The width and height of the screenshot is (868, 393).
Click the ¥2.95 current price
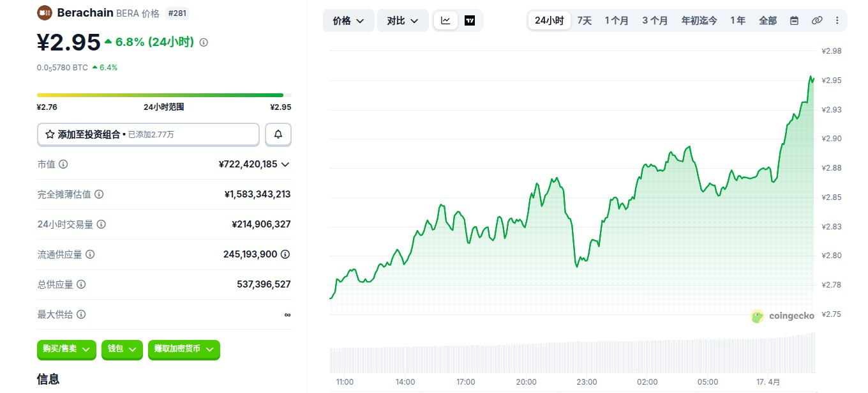[x=69, y=42]
